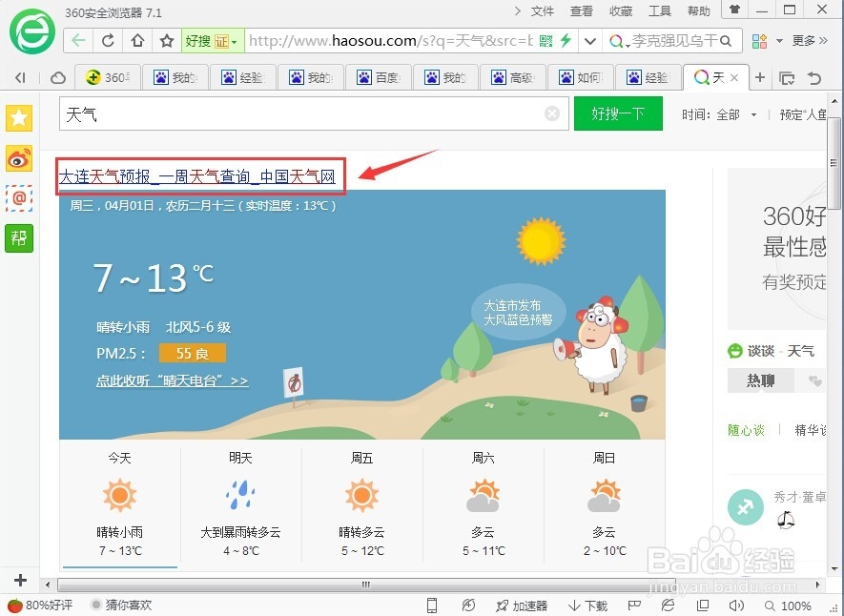
Task: Open the 加速器 accelerator tool
Action: (x=522, y=606)
